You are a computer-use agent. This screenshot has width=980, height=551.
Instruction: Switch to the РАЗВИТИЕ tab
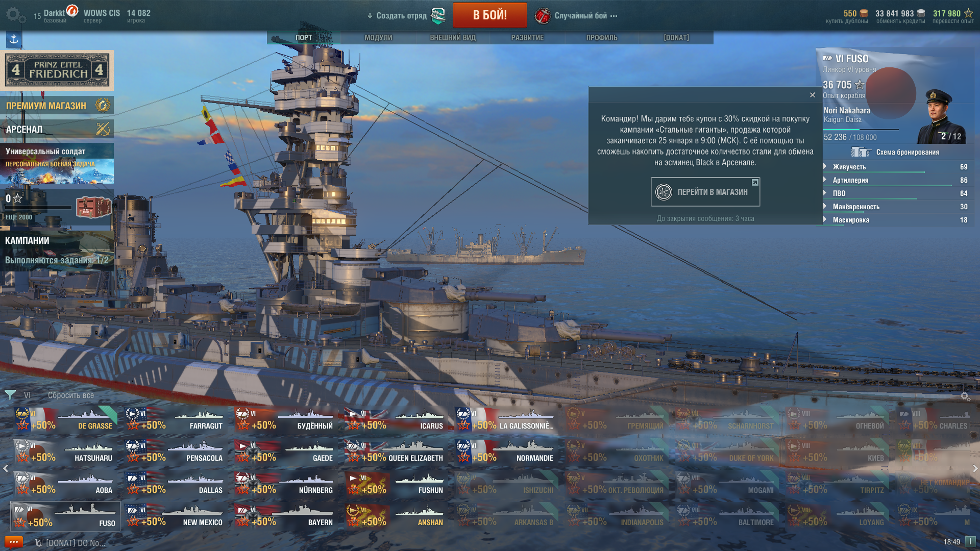[527, 38]
